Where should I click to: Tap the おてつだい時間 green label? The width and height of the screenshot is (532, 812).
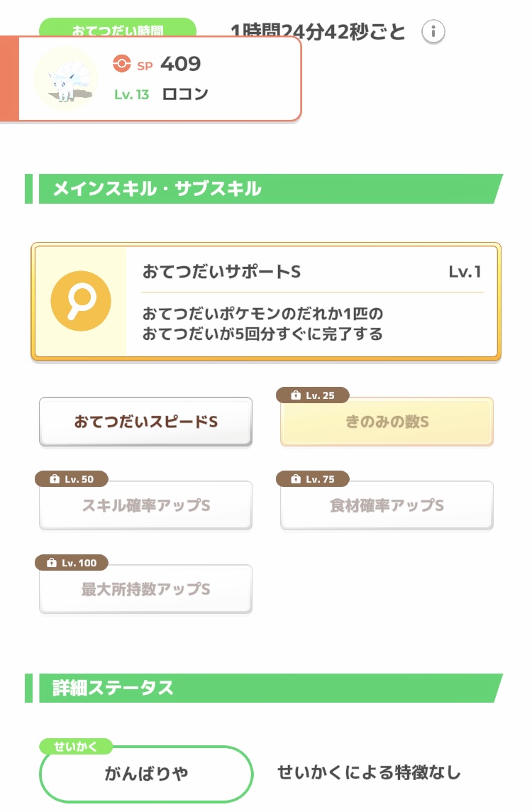point(118,28)
